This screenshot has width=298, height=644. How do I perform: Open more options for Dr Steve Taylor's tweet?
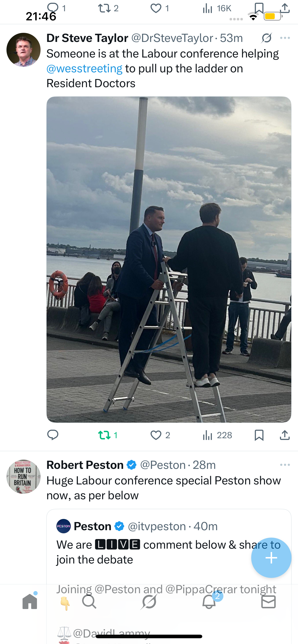(x=285, y=38)
